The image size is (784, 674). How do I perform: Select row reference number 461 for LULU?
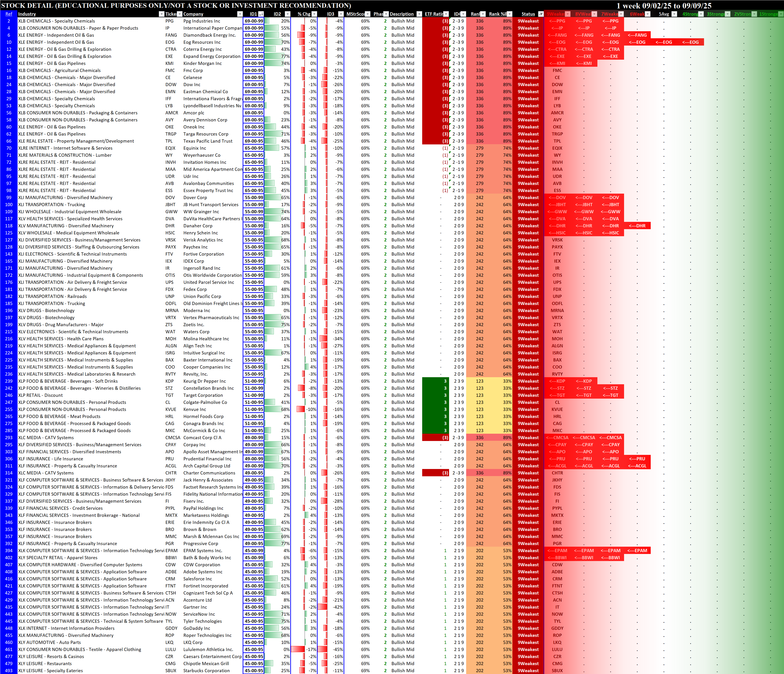(9, 649)
